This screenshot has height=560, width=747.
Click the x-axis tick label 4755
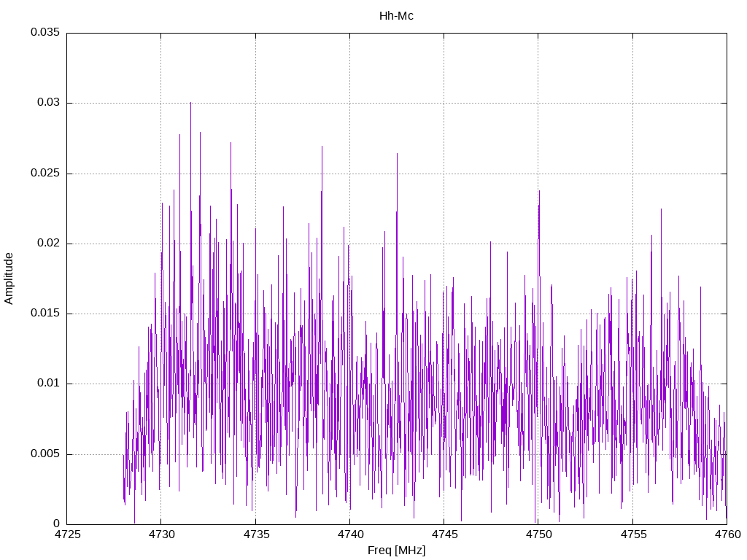(634, 534)
